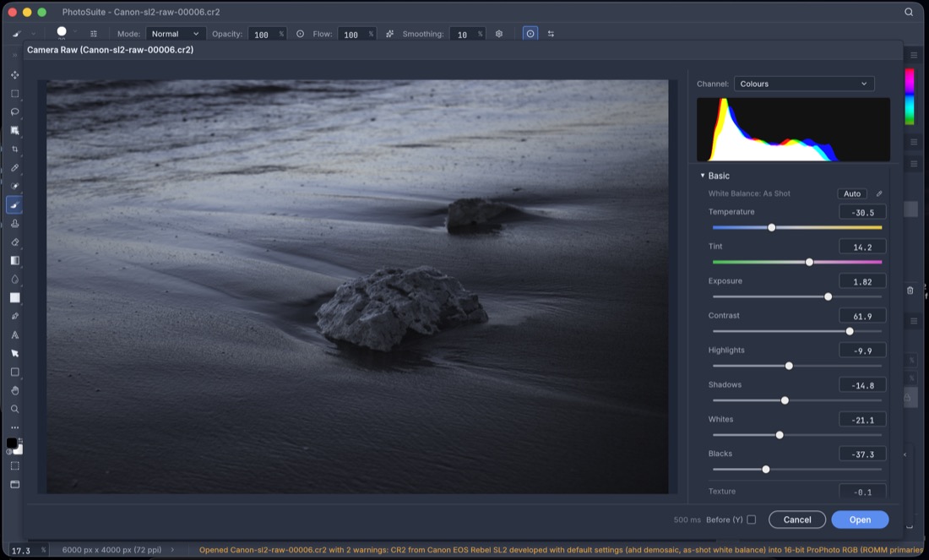
Task: Toggle Quick Mask mode icon
Action: click(x=15, y=465)
